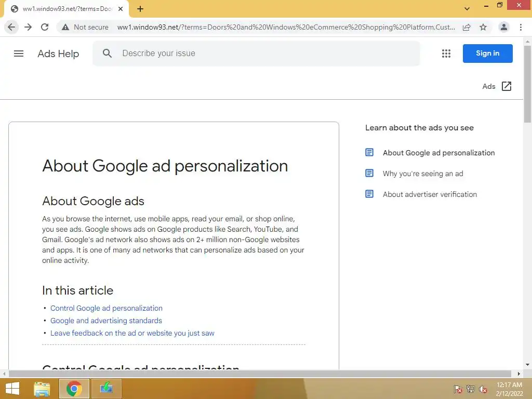
Task: Open sidebar About Google ad personalization article
Action: (438, 153)
